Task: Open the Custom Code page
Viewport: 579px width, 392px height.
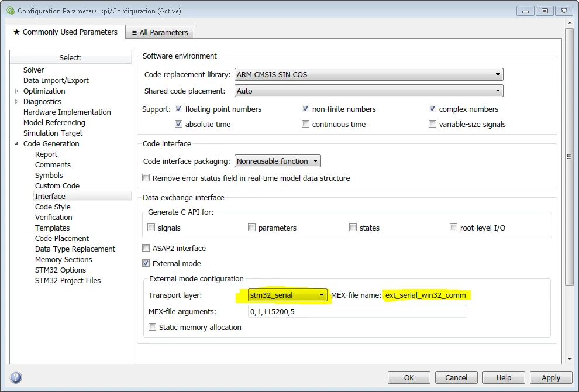Action: 57,186
